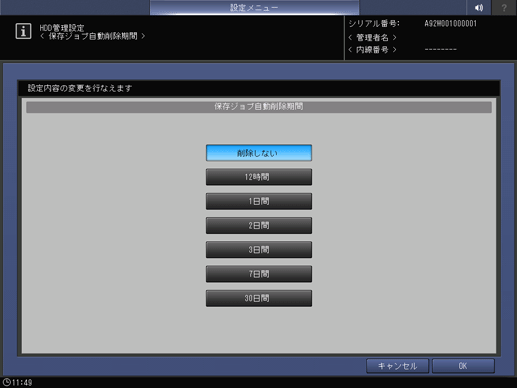
Task: Click the 管理者名 label
Action: 372,38
